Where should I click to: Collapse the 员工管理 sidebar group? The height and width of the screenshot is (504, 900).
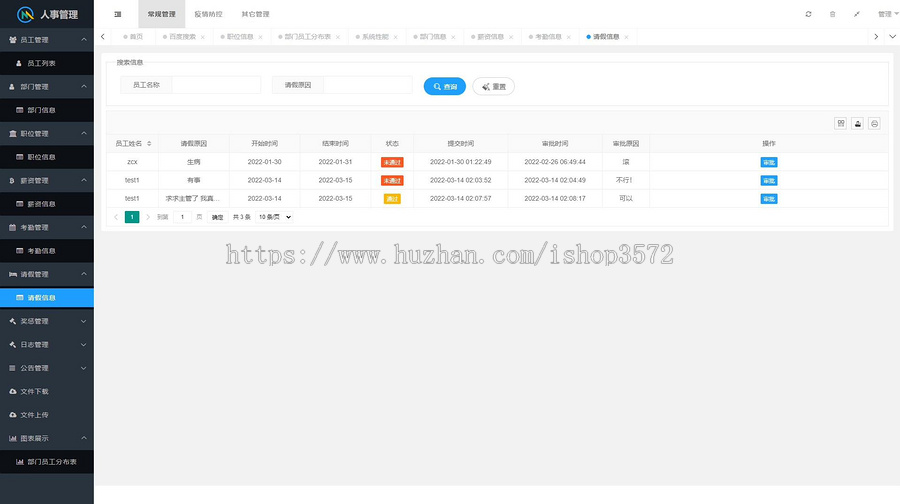pos(46,40)
